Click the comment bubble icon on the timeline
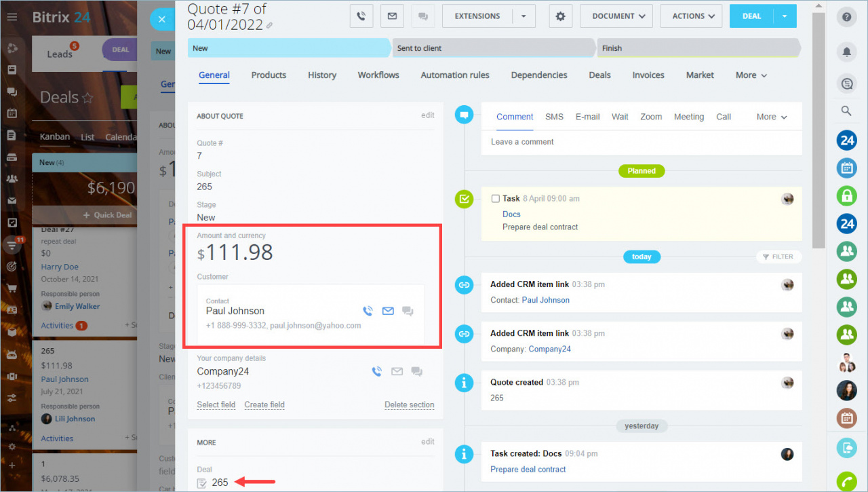This screenshot has height=492, width=868. tap(464, 115)
